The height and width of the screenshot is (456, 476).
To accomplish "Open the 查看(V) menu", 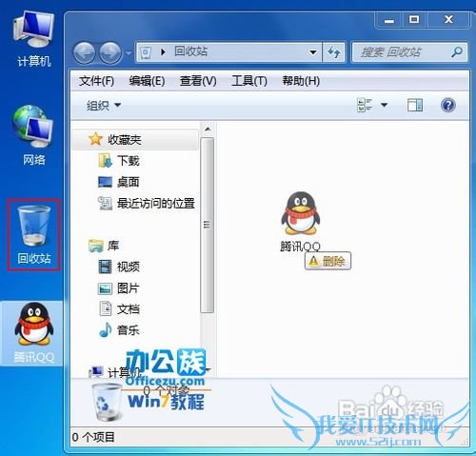I will coord(198,81).
